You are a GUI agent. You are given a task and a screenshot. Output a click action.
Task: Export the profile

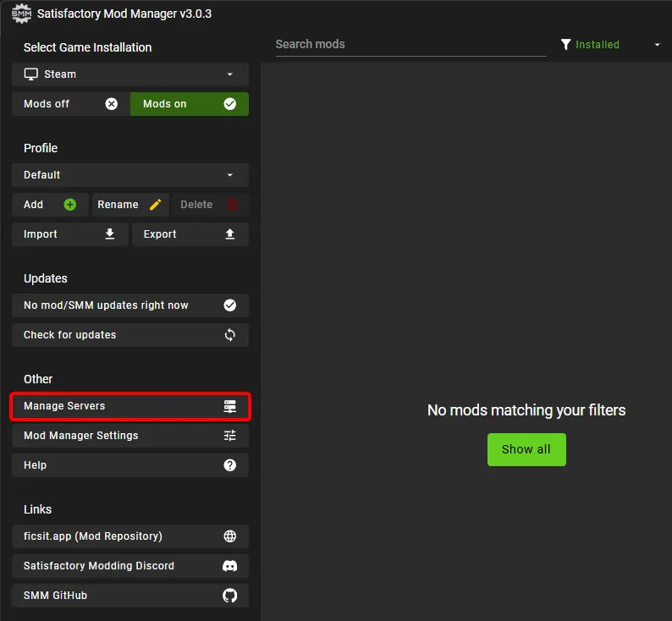point(190,234)
